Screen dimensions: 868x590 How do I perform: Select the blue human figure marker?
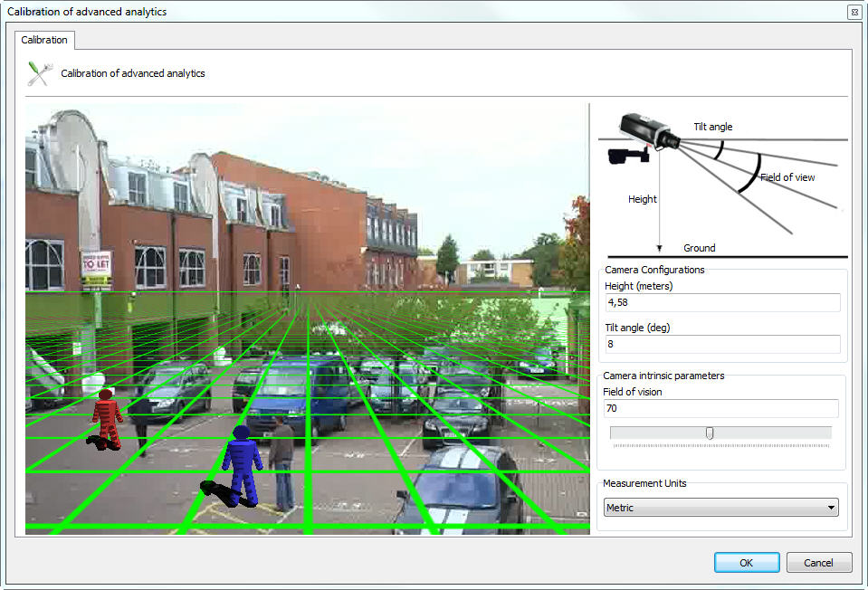click(x=242, y=465)
